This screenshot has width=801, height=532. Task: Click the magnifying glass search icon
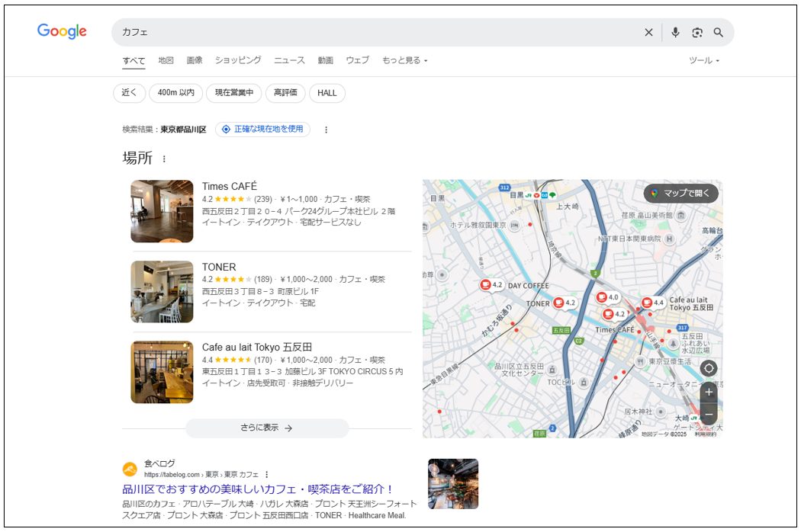(719, 32)
